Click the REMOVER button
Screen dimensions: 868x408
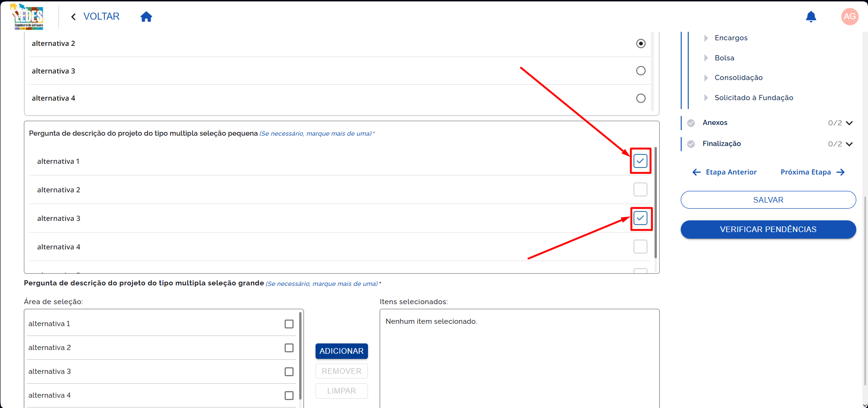342,371
